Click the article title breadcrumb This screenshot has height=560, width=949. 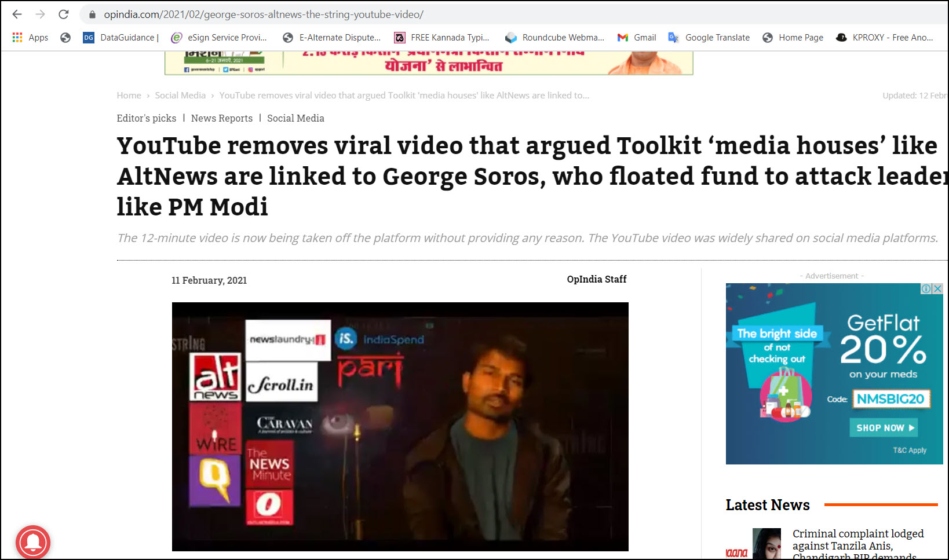coord(404,96)
